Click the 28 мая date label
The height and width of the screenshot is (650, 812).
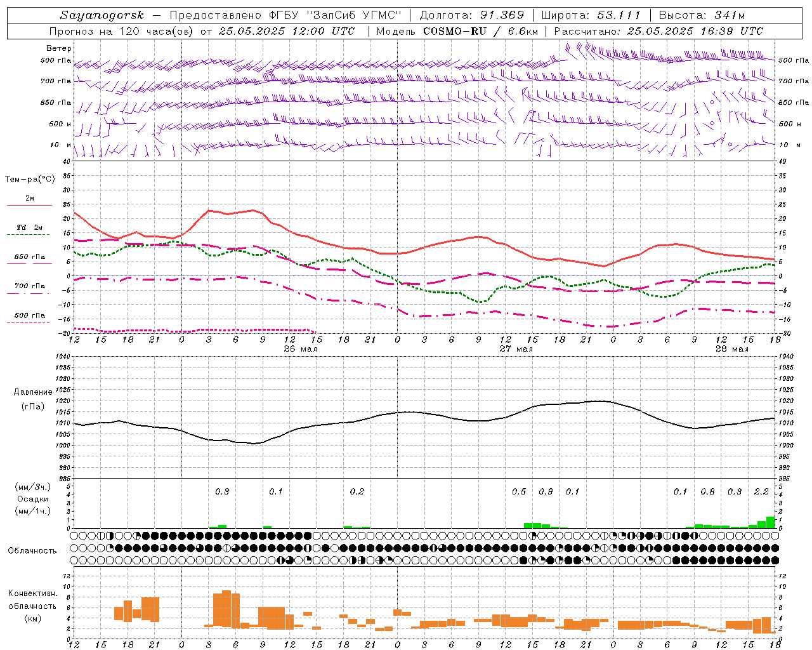(x=731, y=349)
